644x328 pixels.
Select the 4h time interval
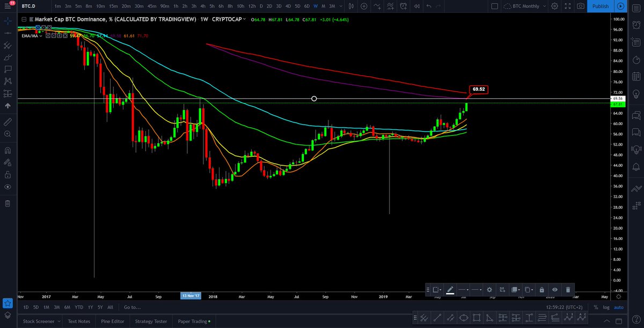click(202, 6)
